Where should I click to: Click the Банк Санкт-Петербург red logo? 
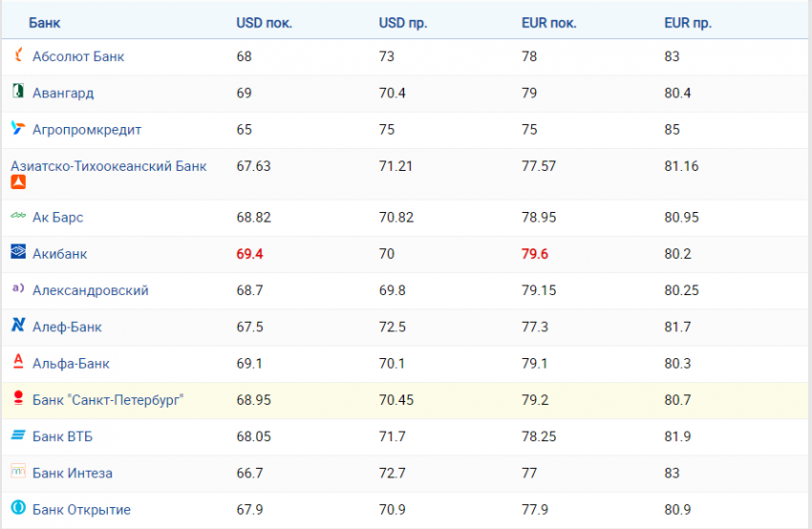click(18, 397)
